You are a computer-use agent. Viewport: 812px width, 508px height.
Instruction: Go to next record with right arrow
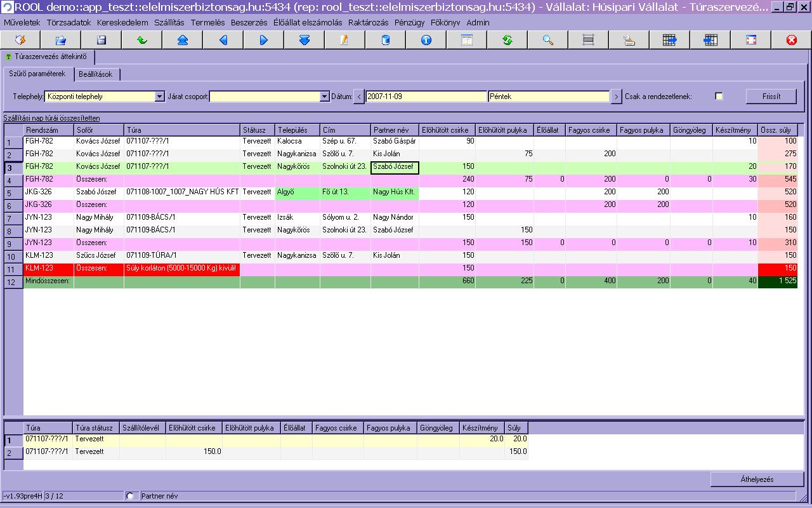point(263,40)
